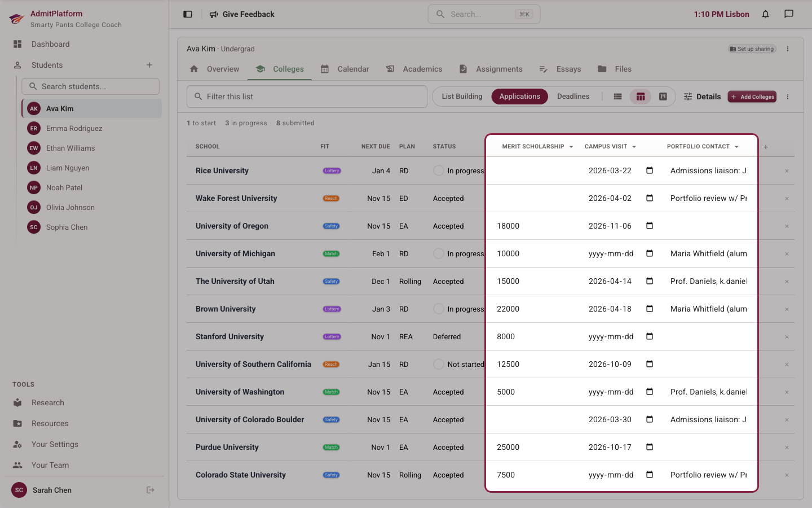Toggle University of Michigan status circle
This screenshot has height=508, width=812.
(438, 253)
